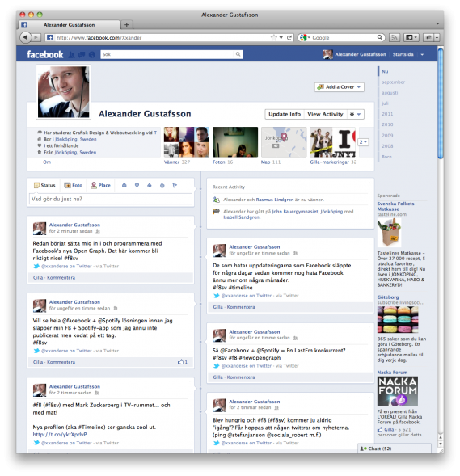The width and height of the screenshot is (460, 476).
Task: Open bookmark star dropdown arrow in address bar
Action: 281,37
